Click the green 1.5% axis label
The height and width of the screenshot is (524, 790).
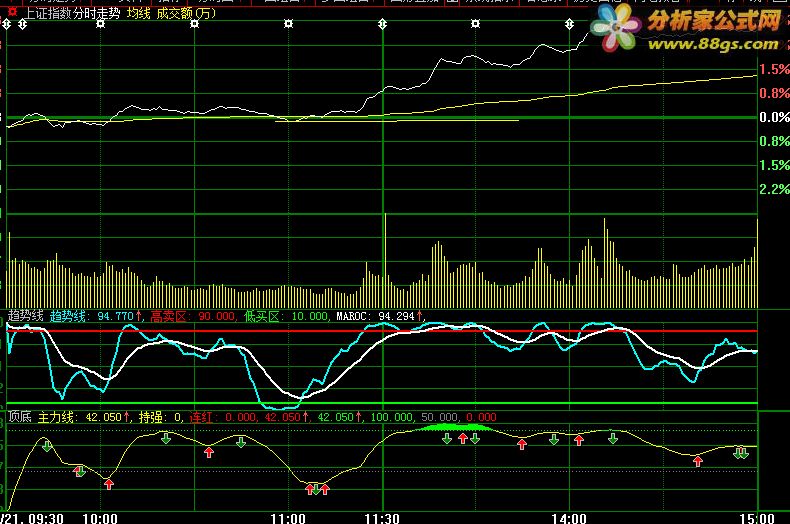[774, 165]
